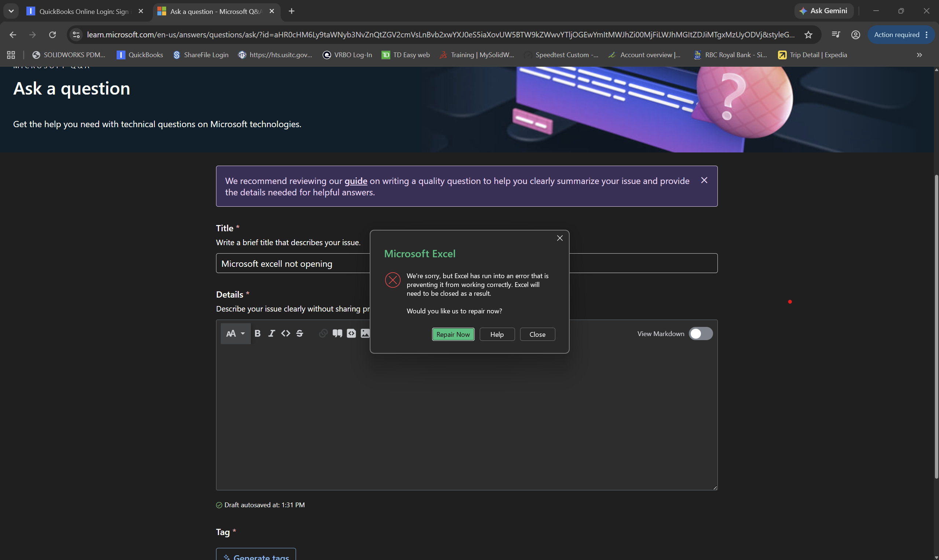Click Help in the Microsoft Excel dialog

[497, 334]
